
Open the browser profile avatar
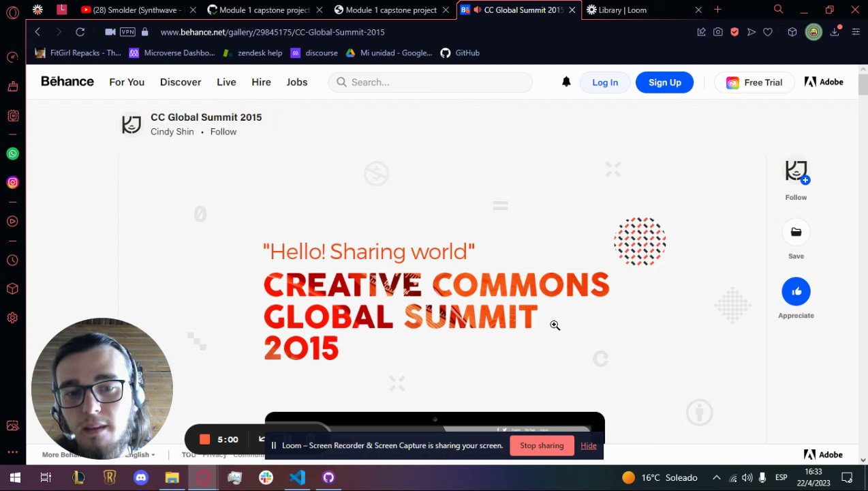point(813,32)
